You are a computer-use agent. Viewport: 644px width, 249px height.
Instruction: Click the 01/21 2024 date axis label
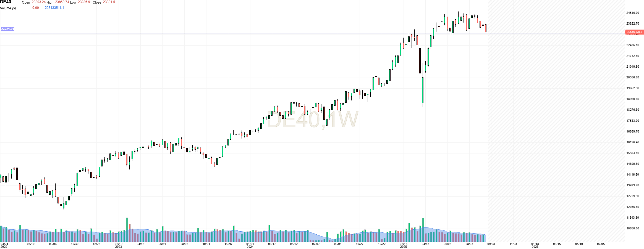coord(250,245)
